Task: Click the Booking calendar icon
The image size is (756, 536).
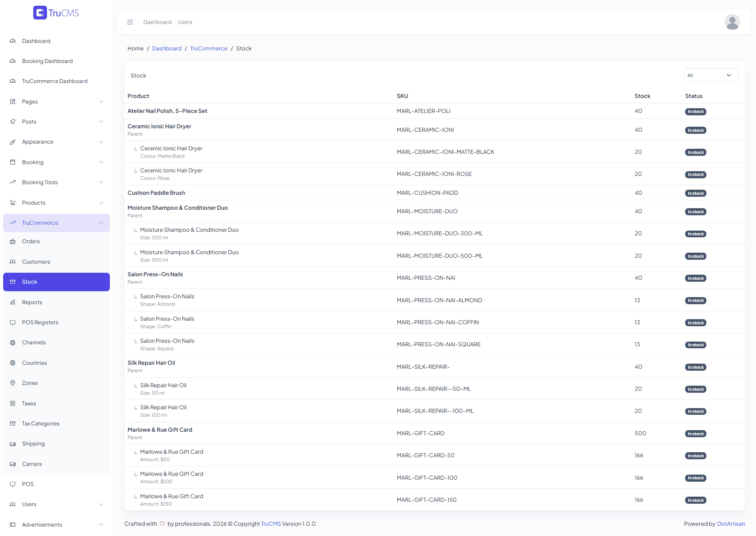Action: point(13,162)
